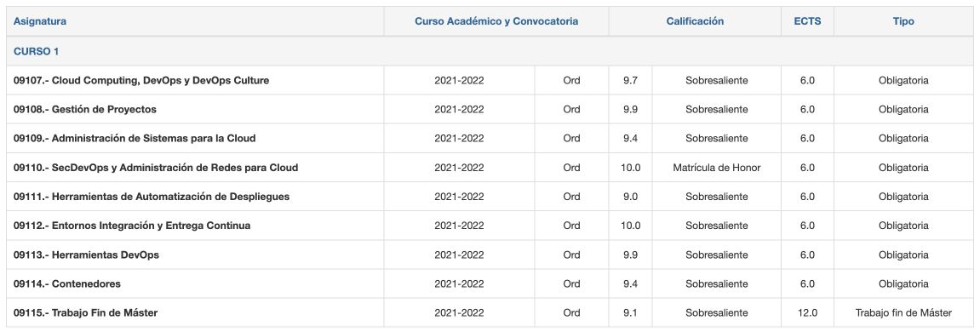Click the 9.7 grade for Cloud Computing
Screen dimensions: 980x332
[x=630, y=81]
